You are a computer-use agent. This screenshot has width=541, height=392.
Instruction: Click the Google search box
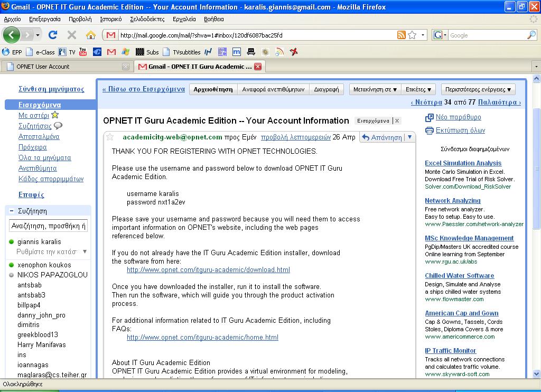pos(488,35)
